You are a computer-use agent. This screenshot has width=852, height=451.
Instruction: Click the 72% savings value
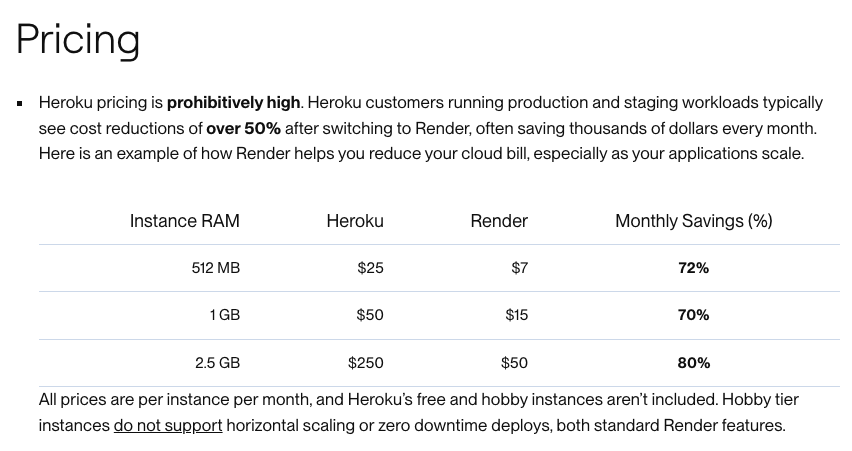click(x=693, y=268)
